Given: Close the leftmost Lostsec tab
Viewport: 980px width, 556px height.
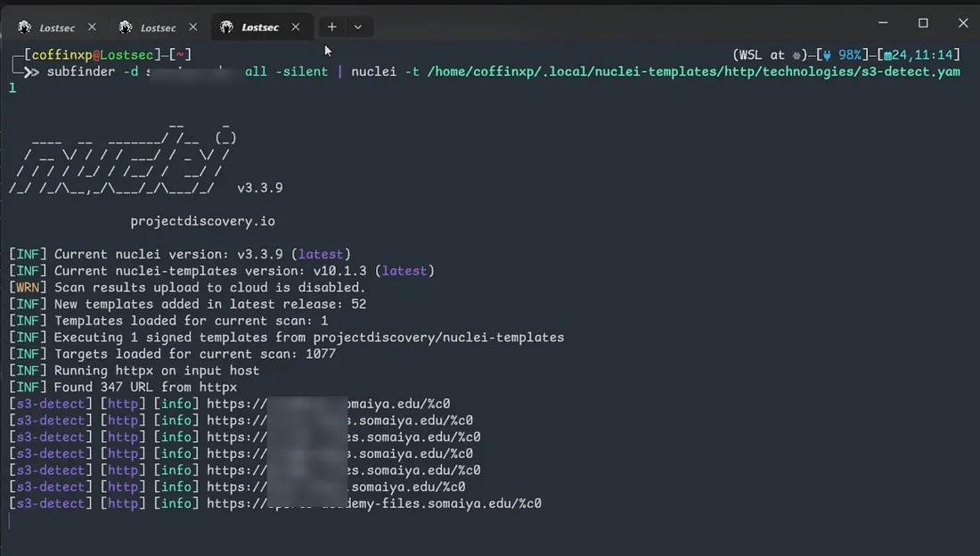Looking at the screenshot, I should (x=92, y=27).
